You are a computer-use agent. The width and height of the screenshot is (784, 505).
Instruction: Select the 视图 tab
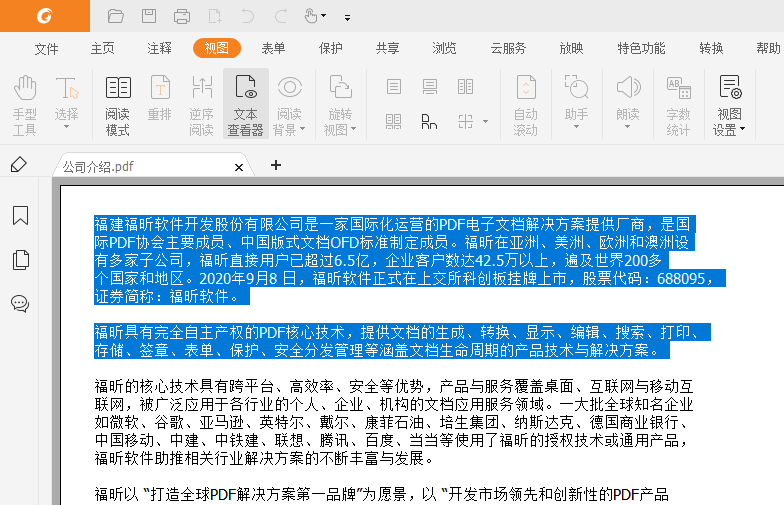pos(217,48)
